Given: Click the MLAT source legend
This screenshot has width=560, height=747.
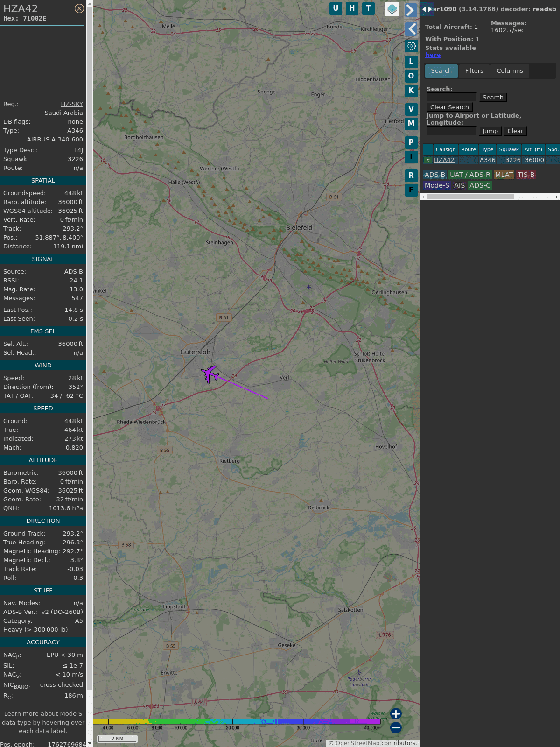Looking at the screenshot, I should pyautogui.click(x=504, y=175).
